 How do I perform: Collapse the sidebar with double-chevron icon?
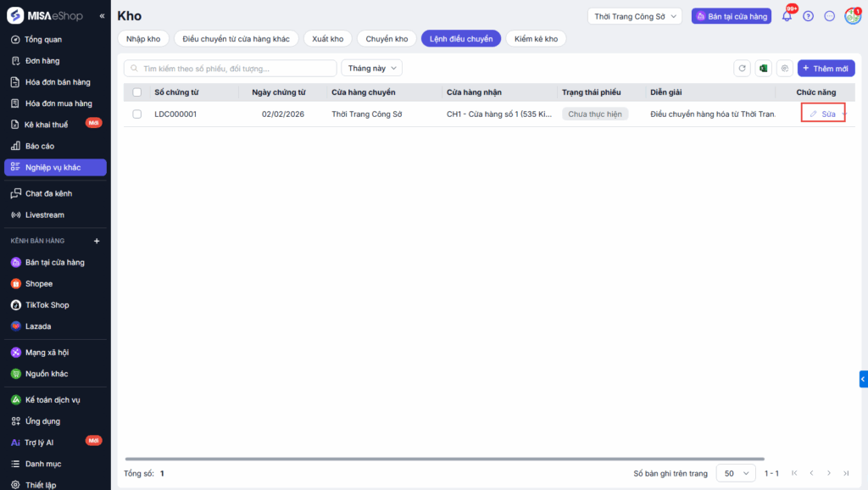tap(102, 16)
